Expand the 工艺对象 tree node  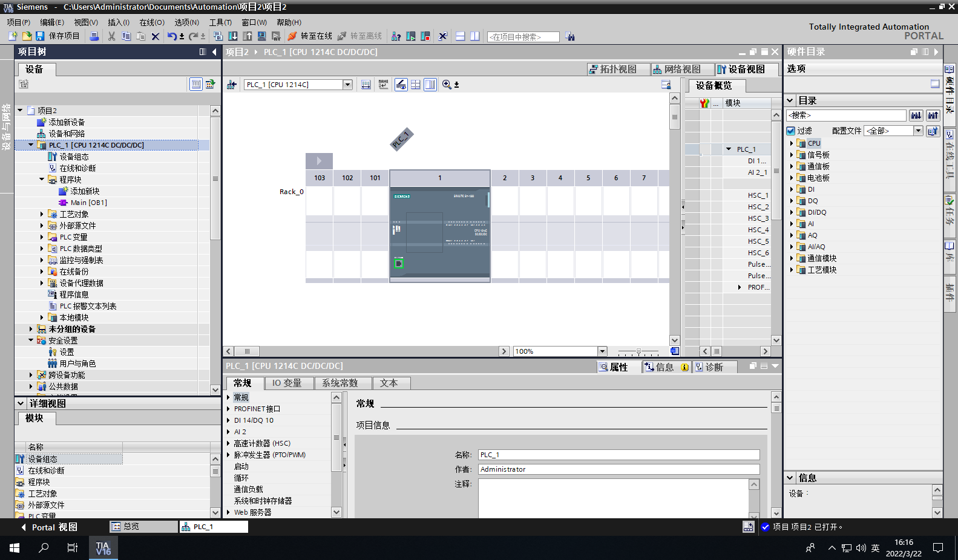point(42,214)
